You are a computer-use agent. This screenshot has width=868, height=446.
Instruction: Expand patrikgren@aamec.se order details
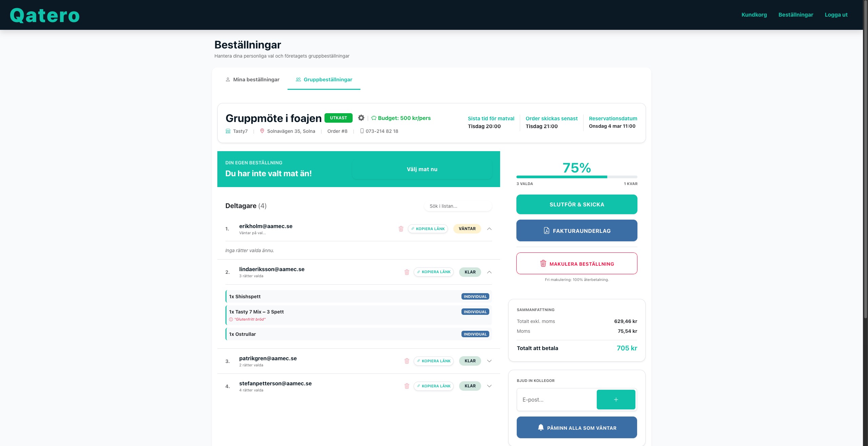pos(489,361)
